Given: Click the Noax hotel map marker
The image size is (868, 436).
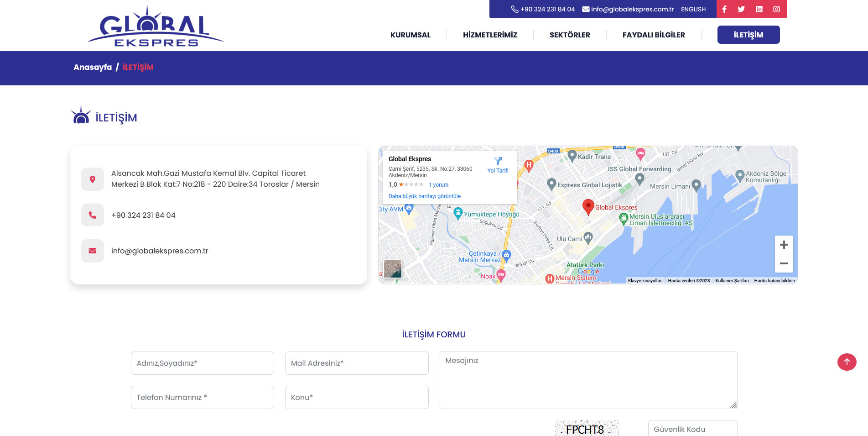Looking at the screenshot, I should point(501,275).
